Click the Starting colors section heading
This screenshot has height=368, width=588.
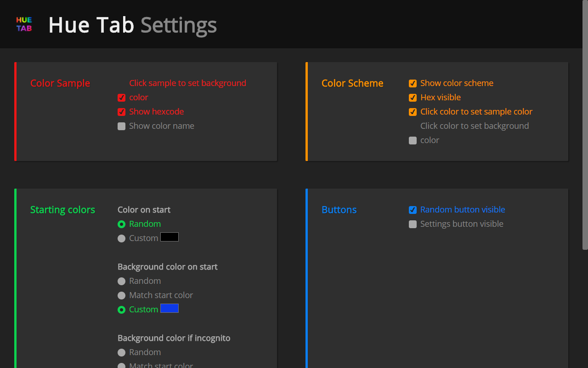62,210
